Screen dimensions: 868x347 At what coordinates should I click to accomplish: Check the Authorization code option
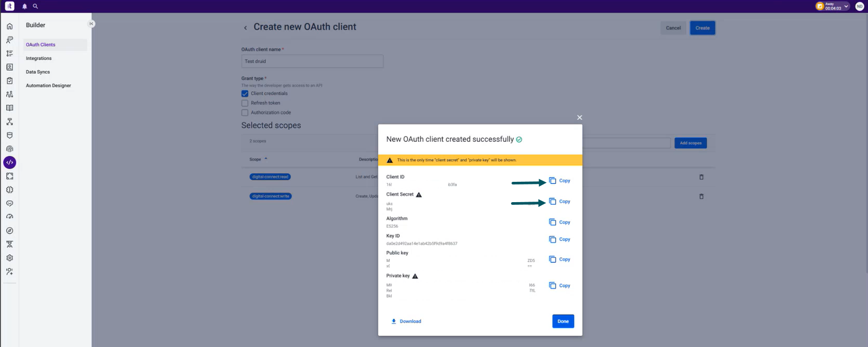(245, 113)
